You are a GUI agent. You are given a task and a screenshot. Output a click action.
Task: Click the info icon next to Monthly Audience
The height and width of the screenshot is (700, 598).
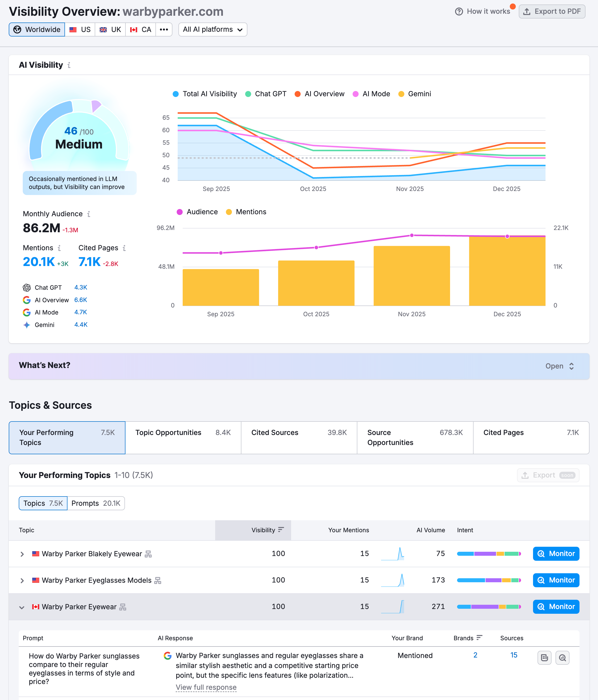89,214
